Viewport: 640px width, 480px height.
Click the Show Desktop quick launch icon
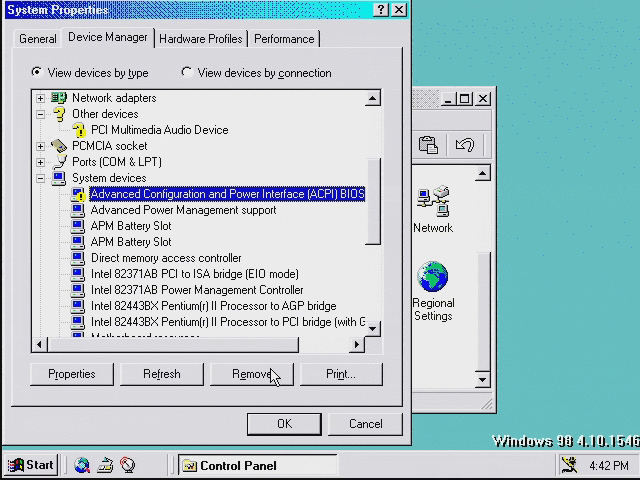pyautogui.click(x=105, y=465)
